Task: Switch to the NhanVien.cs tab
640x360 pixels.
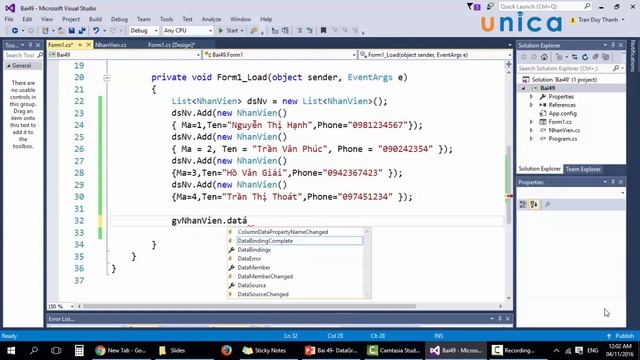Action: (x=111, y=45)
